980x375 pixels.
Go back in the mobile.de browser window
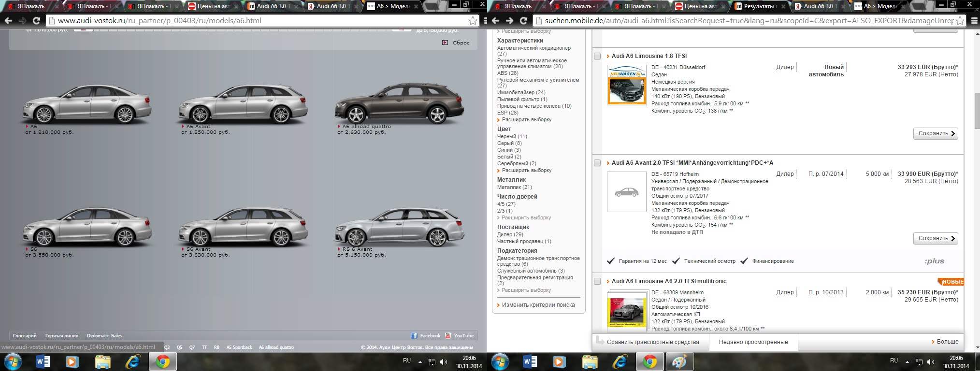click(x=495, y=21)
